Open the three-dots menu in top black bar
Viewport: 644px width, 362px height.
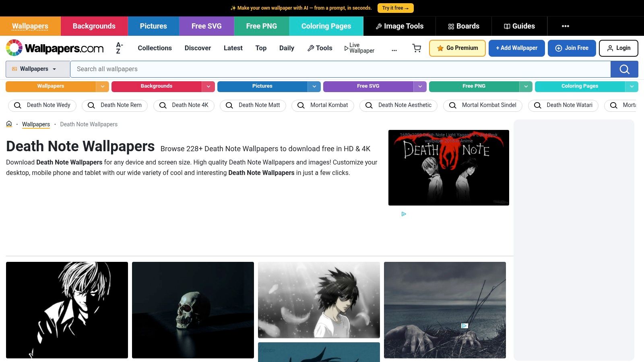566,26
